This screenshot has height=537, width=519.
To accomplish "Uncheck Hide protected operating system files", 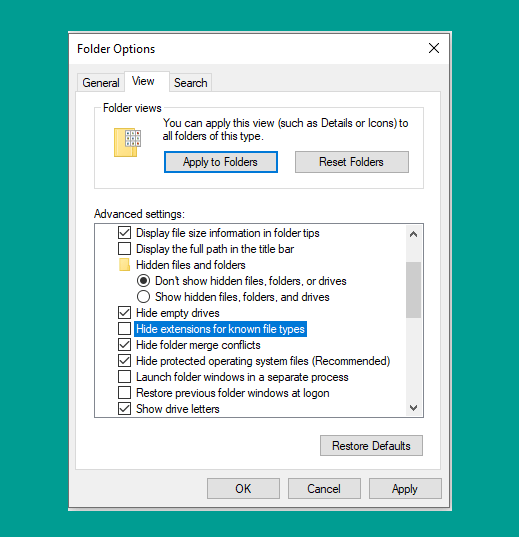I will pos(124,360).
